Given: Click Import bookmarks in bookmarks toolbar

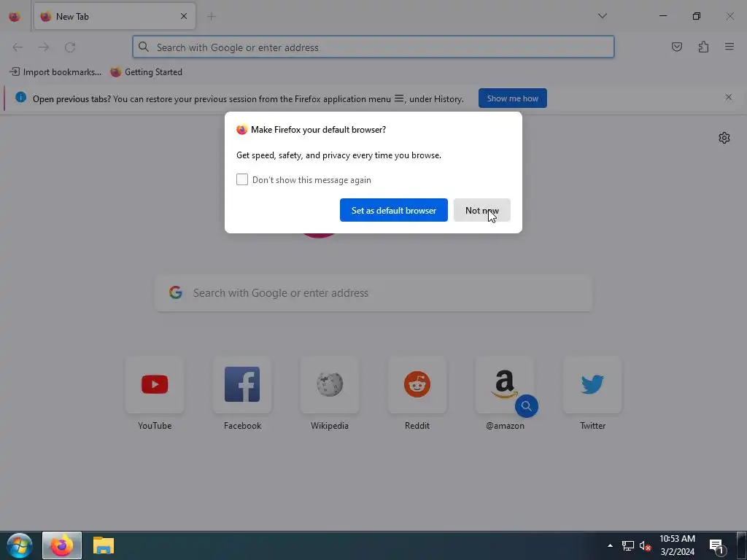Looking at the screenshot, I should [x=55, y=72].
